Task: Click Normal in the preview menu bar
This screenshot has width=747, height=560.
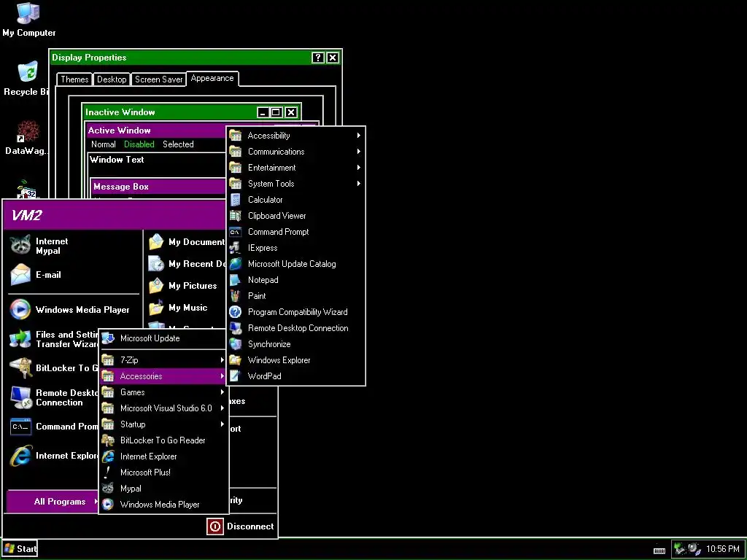Action: pyautogui.click(x=104, y=144)
